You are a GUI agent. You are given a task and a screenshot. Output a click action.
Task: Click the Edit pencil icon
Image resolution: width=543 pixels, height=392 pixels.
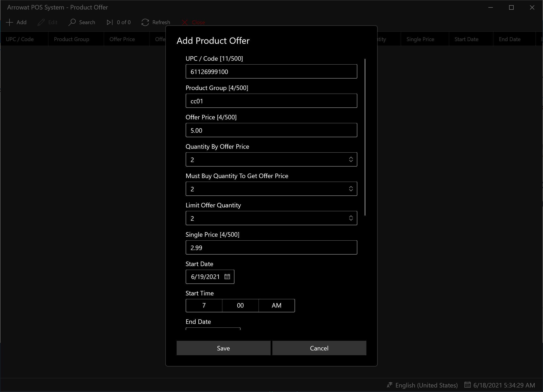pyautogui.click(x=41, y=22)
